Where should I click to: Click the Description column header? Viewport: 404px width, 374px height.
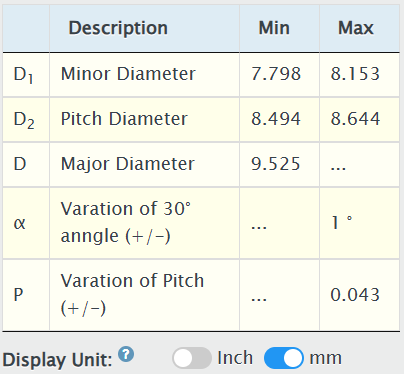pos(118,28)
